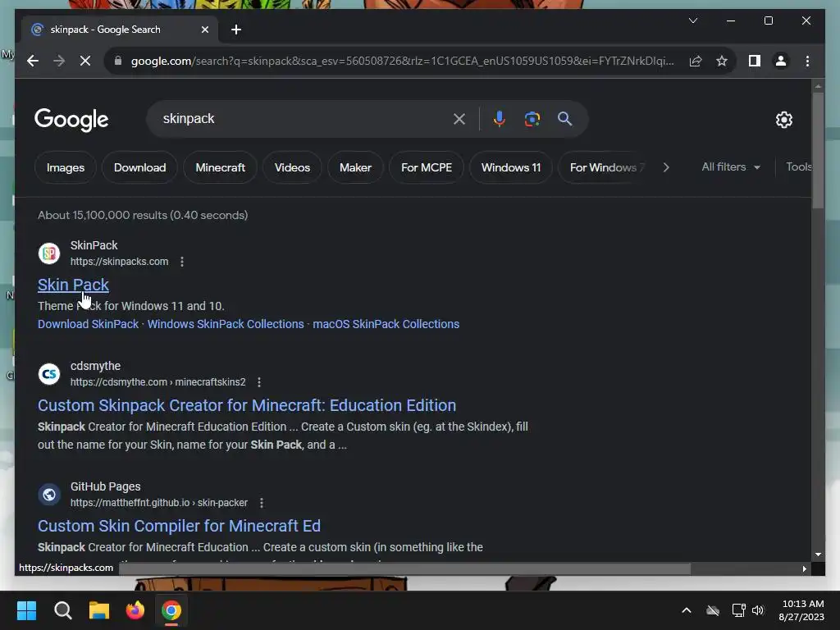This screenshot has height=630, width=840.
Task: Show more filter chips arrow
Action: (x=666, y=167)
